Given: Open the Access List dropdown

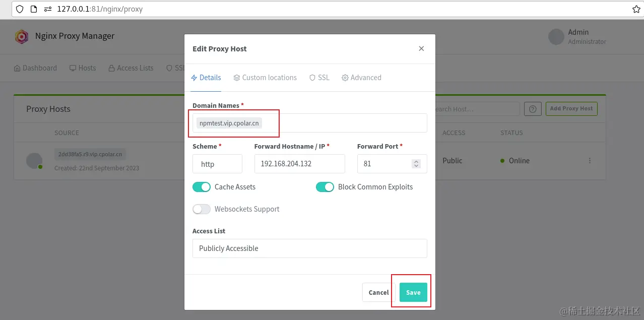Looking at the screenshot, I should coord(310,248).
